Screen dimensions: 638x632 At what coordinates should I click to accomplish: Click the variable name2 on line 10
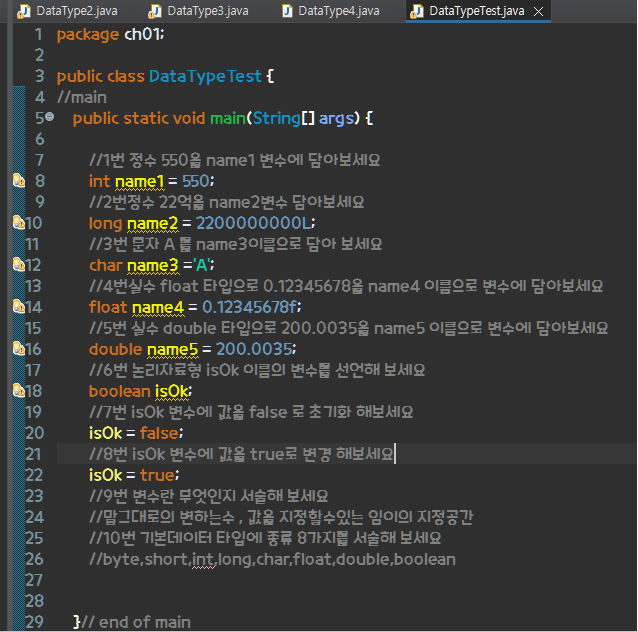(x=153, y=223)
